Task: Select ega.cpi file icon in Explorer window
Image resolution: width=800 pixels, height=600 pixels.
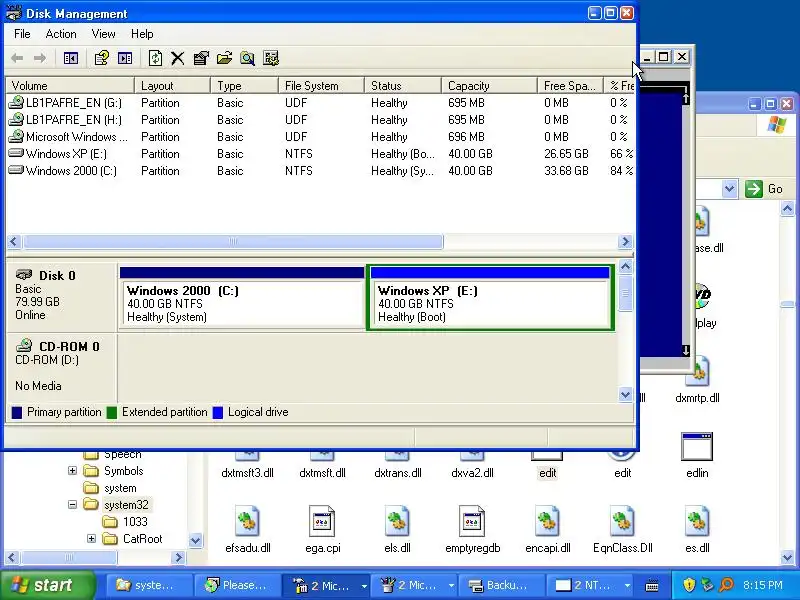Action: (322, 521)
